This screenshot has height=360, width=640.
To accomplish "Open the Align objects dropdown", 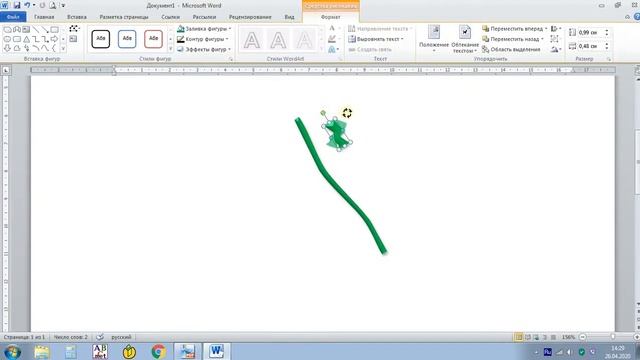I will click(556, 29).
